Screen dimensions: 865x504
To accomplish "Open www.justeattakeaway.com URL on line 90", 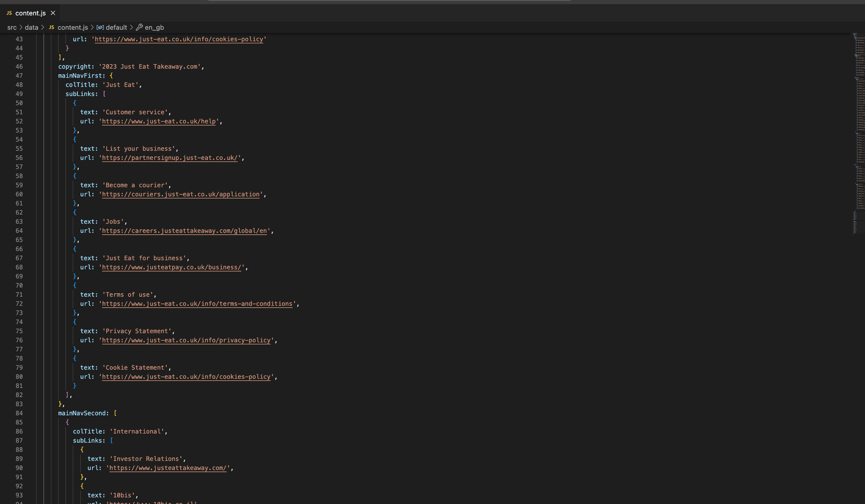I will point(168,468).
